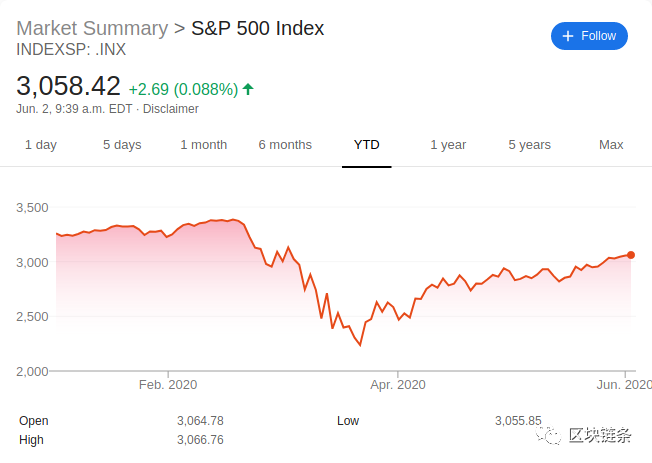
Task: Click the Open value 3,064.78
Action: [x=200, y=421]
